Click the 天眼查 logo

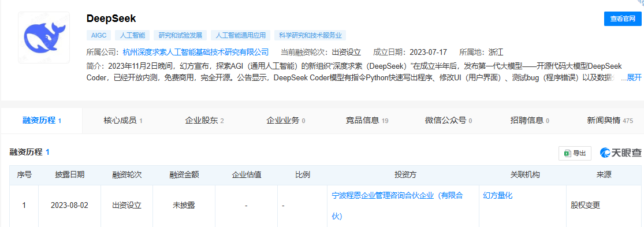tap(620, 153)
